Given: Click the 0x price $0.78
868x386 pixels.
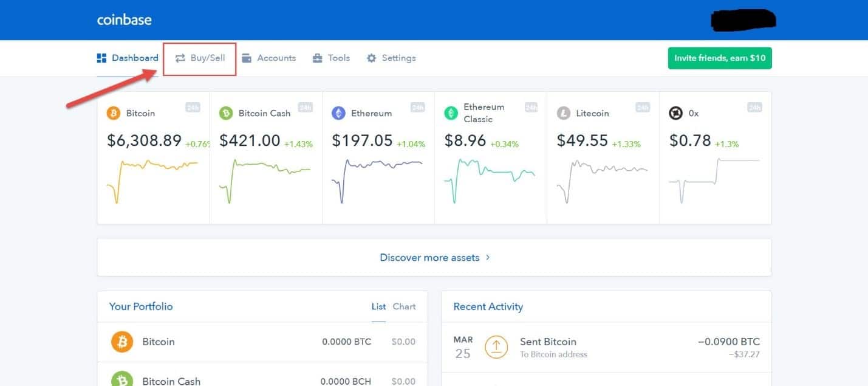Looking at the screenshot, I should [x=690, y=141].
